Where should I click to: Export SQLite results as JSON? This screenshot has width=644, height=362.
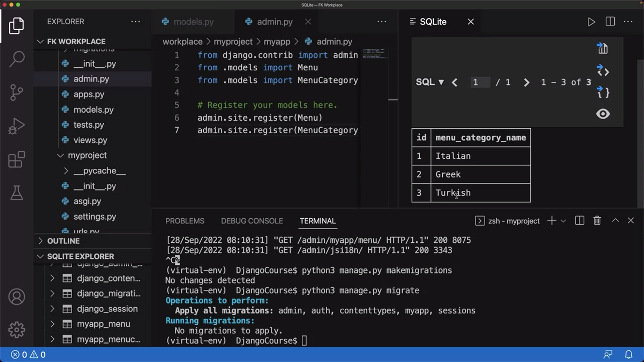[603, 91]
